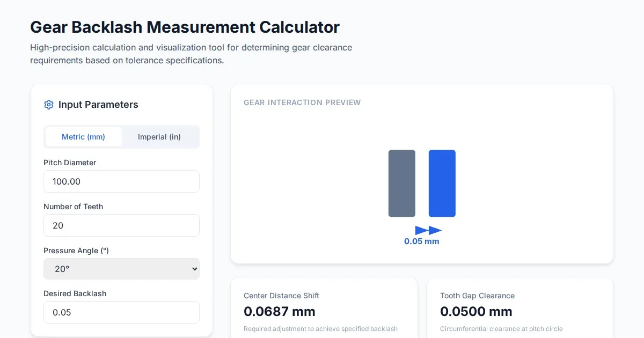Click the 0.0687 mm Center Distance Shift value
644x338 pixels.
pos(279,312)
